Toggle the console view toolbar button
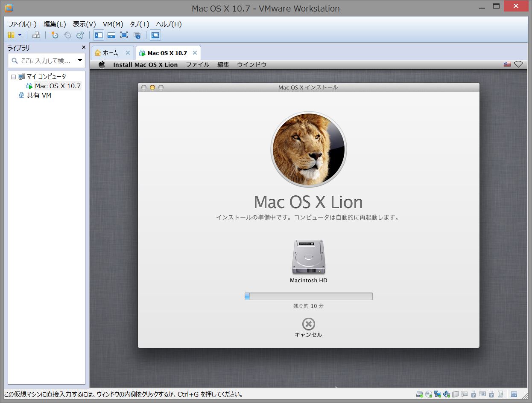This screenshot has width=532, height=403. click(x=155, y=35)
